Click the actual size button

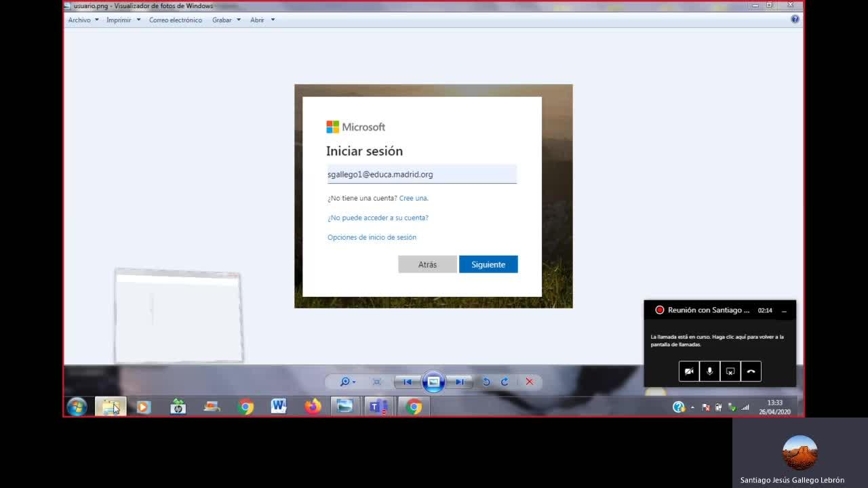click(x=377, y=382)
